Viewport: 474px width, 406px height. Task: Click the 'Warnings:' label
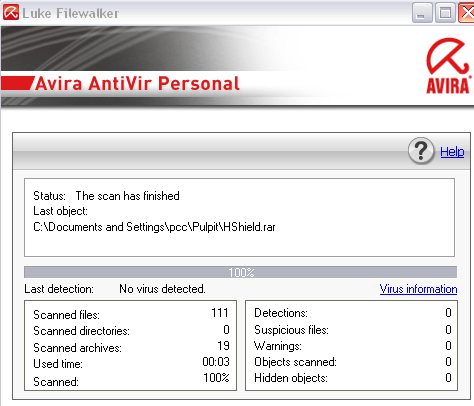point(278,346)
